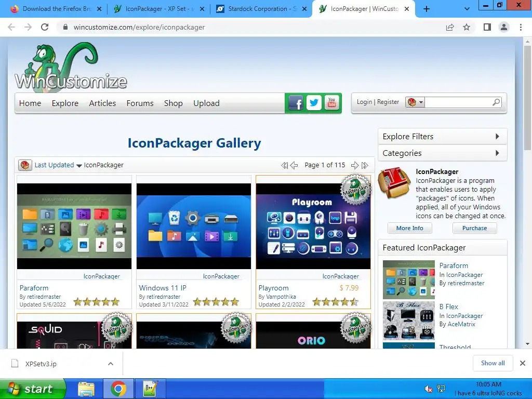Open the YouTube social icon

coord(332,103)
